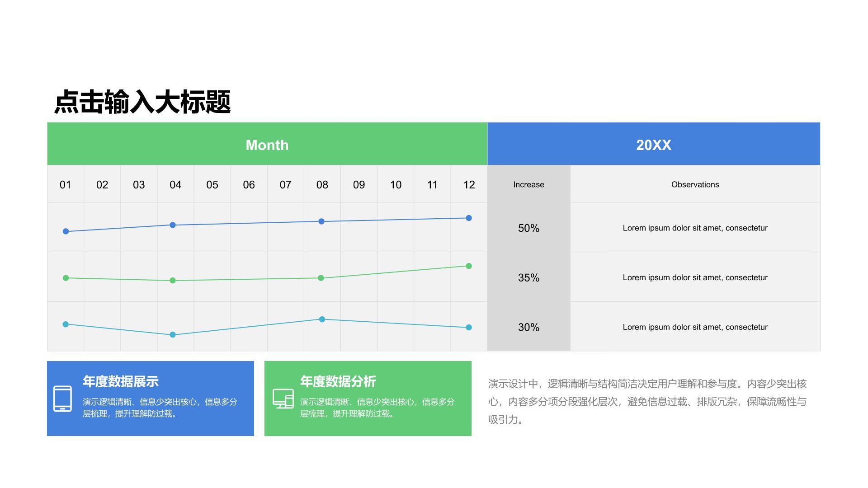Click the Observations column header
The image size is (868, 488).
pyautogui.click(x=694, y=184)
